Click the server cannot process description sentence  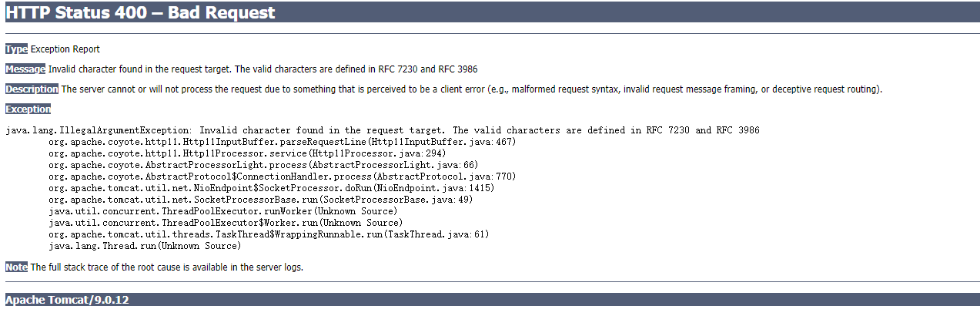[x=472, y=89]
